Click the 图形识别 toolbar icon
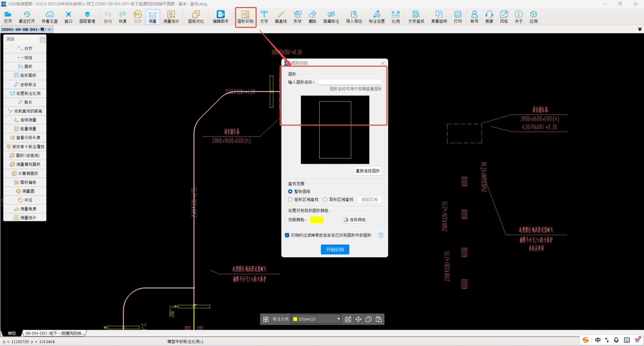The width and height of the screenshot is (644, 346). tap(246, 17)
